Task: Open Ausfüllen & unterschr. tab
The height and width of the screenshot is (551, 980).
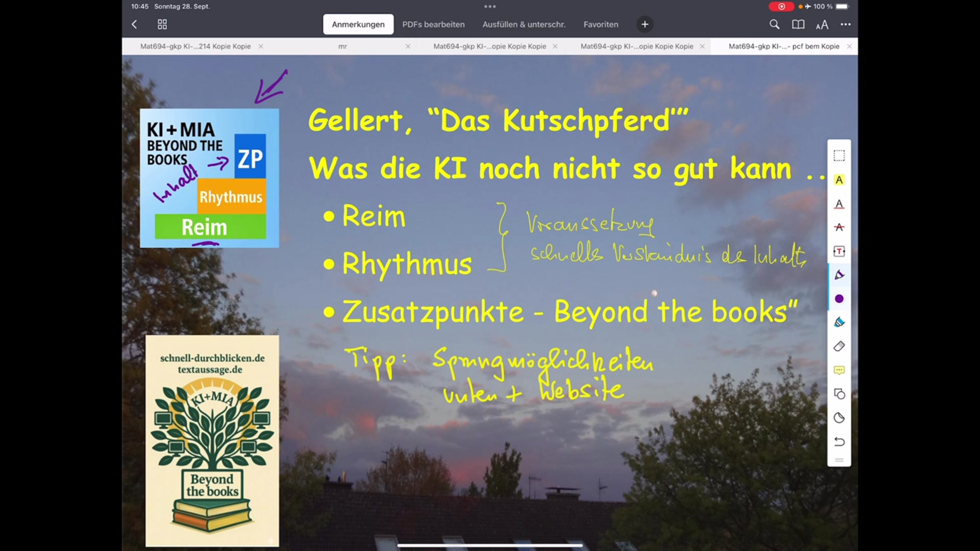Action: pyautogui.click(x=524, y=24)
